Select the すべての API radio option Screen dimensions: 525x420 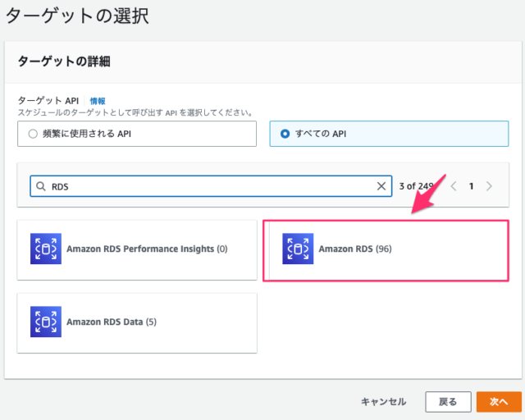[285, 134]
